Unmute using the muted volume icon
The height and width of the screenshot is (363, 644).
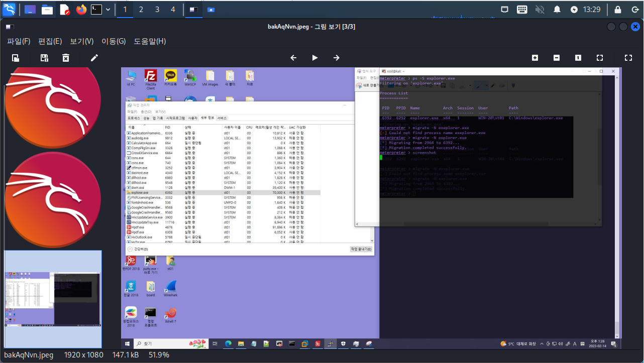pos(540,10)
